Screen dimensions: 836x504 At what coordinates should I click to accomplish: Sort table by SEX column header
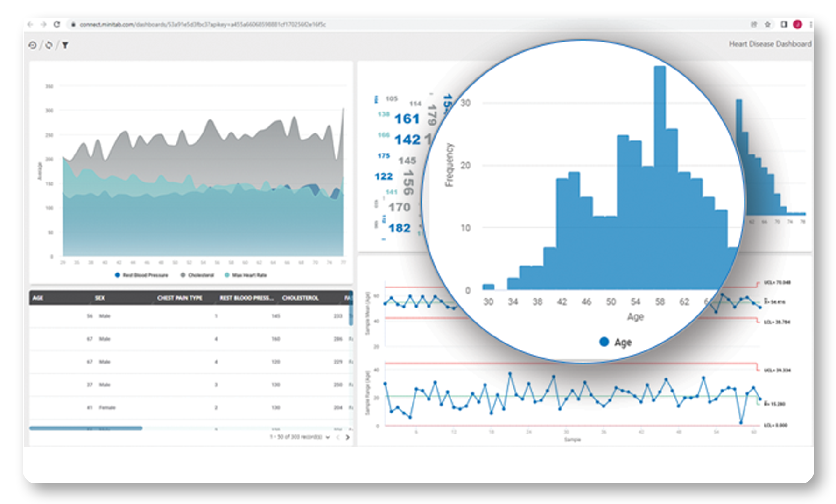(x=100, y=298)
